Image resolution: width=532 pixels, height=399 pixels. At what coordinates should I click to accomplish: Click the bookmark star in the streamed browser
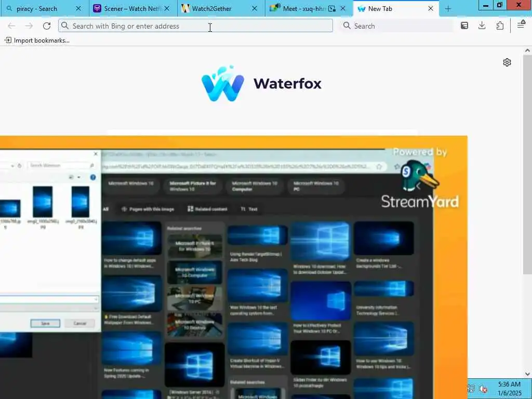[379, 167]
